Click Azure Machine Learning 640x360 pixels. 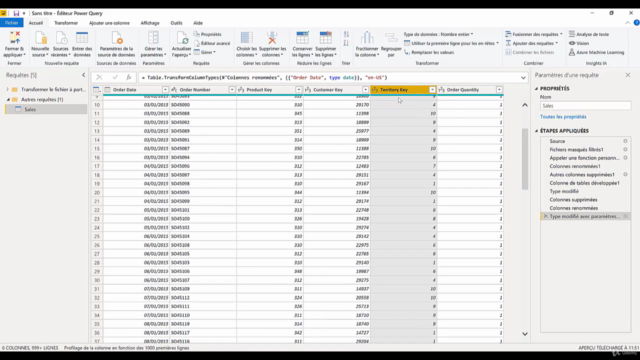click(597, 52)
